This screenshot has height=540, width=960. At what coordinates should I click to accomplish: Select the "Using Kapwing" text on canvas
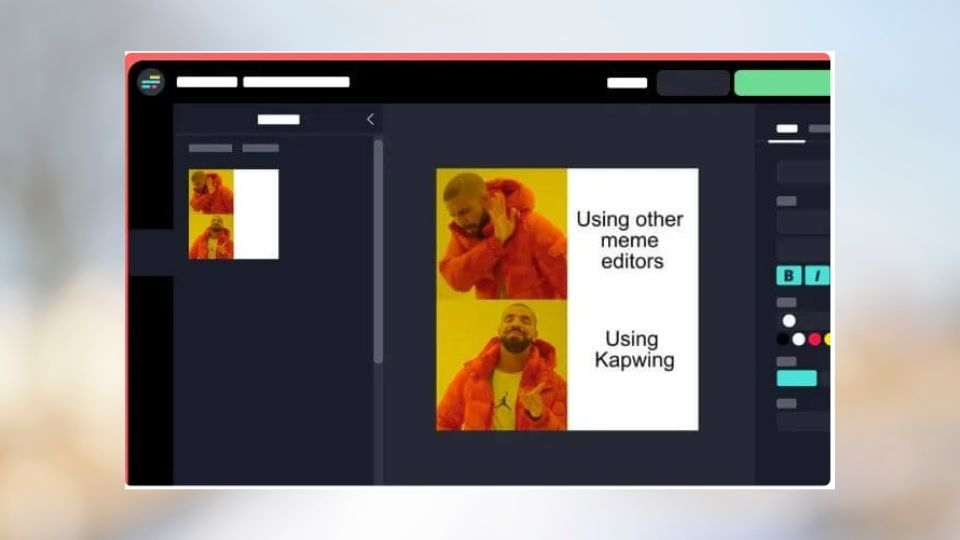pyautogui.click(x=634, y=349)
